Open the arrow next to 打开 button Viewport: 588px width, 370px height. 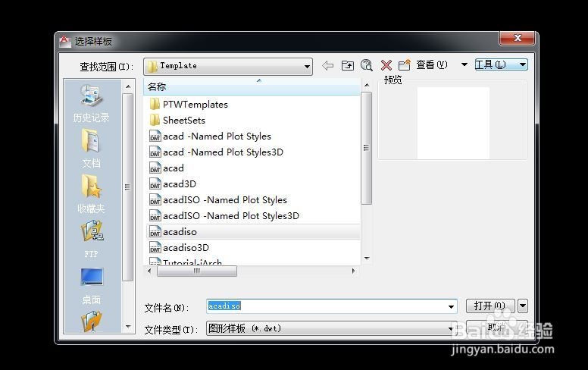click(523, 306)
